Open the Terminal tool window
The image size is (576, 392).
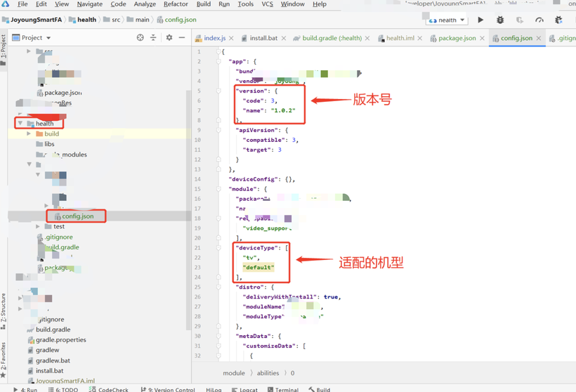pyautogui.click(x=283, y=389)
